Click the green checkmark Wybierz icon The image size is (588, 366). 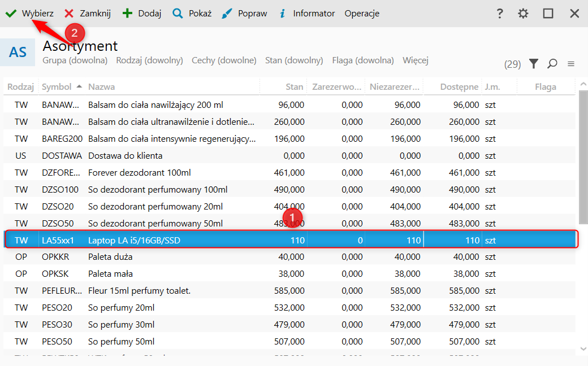pos(11,14)
